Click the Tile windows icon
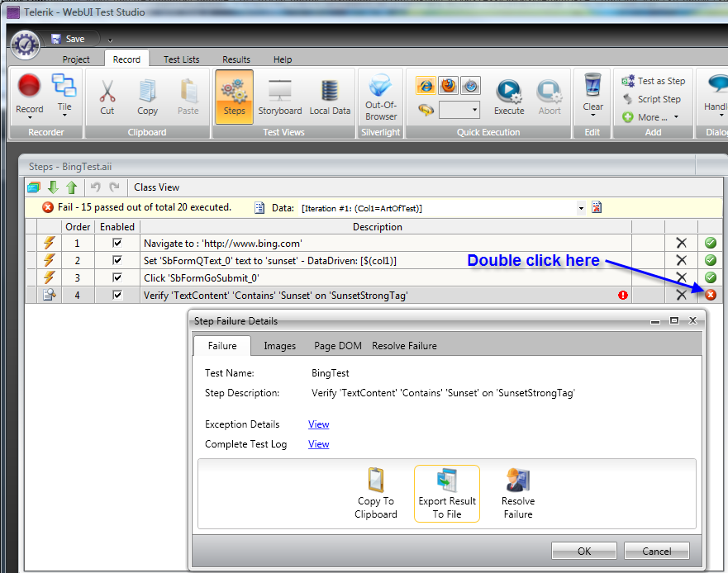 64,85
